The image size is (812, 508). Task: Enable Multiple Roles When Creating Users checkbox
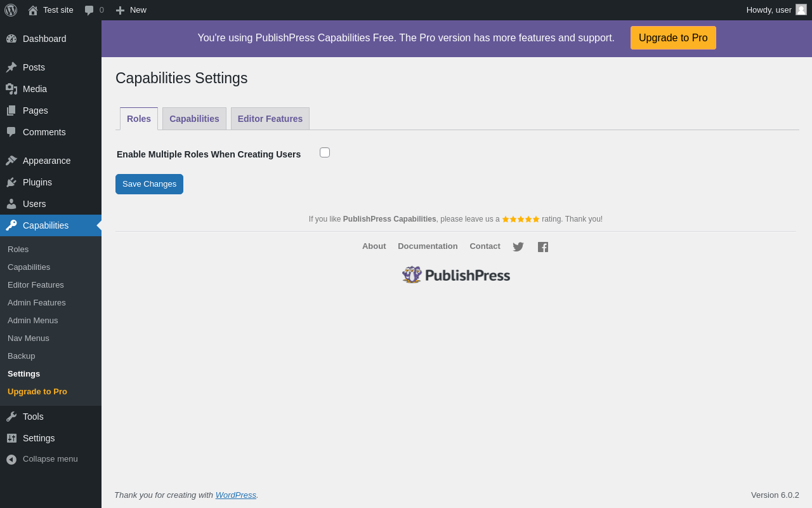tap(325, 152)
